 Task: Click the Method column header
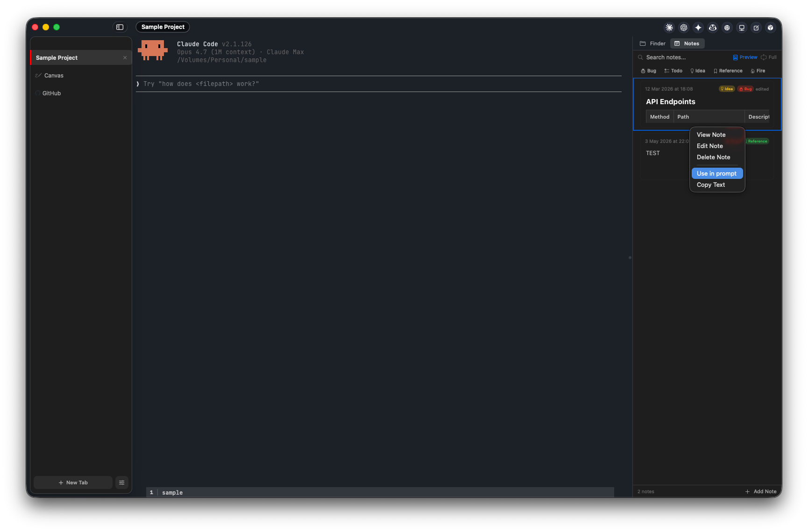659,117
